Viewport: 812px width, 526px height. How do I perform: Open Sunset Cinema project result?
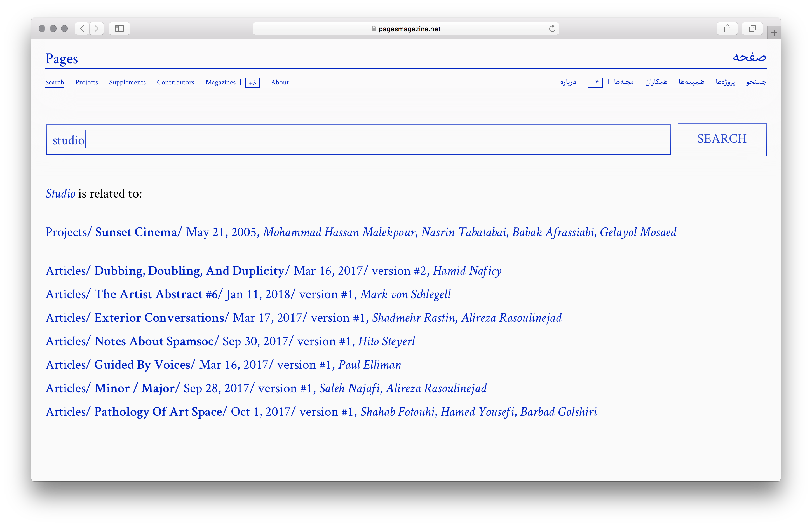click(136, 232)
